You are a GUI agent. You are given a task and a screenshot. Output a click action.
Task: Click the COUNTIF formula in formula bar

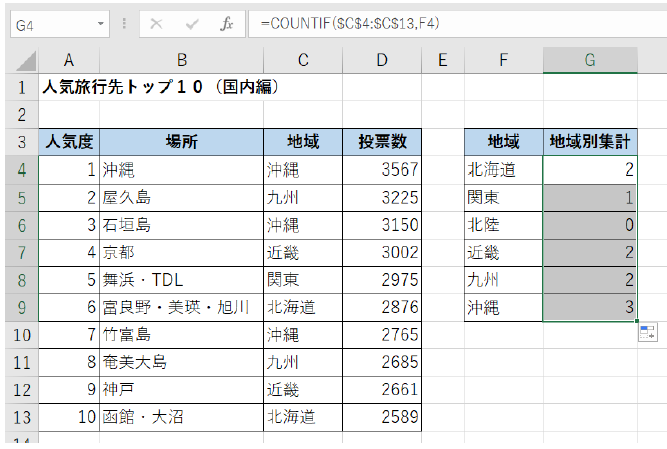click(x=349, y=24)
